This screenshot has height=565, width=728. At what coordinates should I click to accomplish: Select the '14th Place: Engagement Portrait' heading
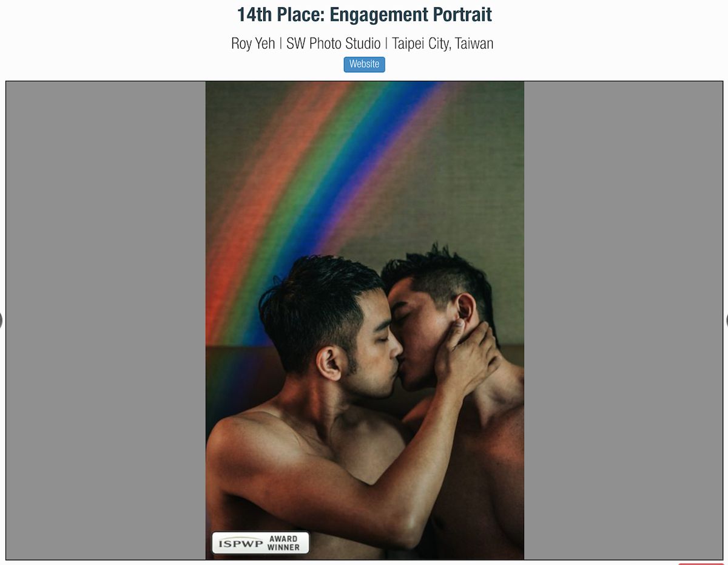click(x=364, y=15)
